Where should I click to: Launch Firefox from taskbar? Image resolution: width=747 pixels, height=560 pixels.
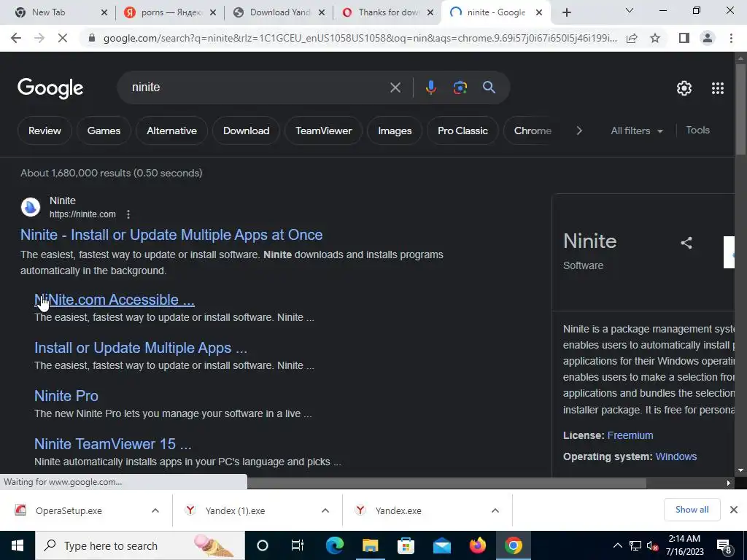click(x=477, y=545)
